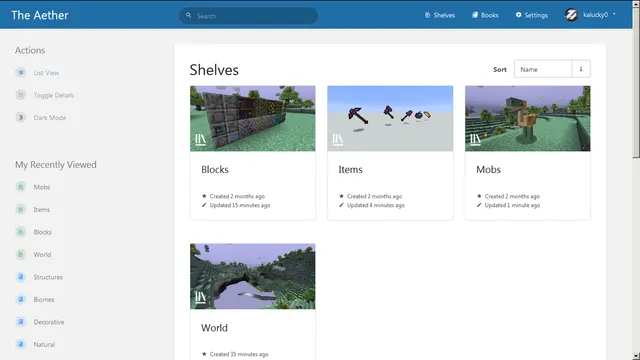Open the Mobs shelf cover thumbnail

pos(528,118)
